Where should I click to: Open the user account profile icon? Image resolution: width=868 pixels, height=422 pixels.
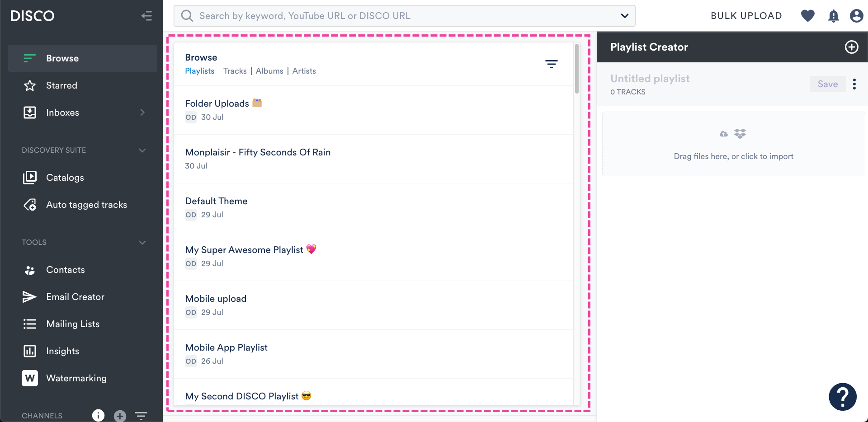[x=856, y=16]
